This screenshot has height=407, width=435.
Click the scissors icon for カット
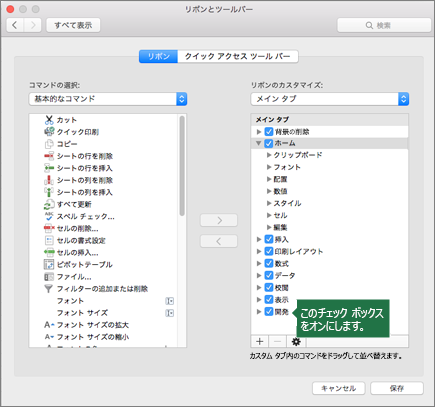click(49, 120)
